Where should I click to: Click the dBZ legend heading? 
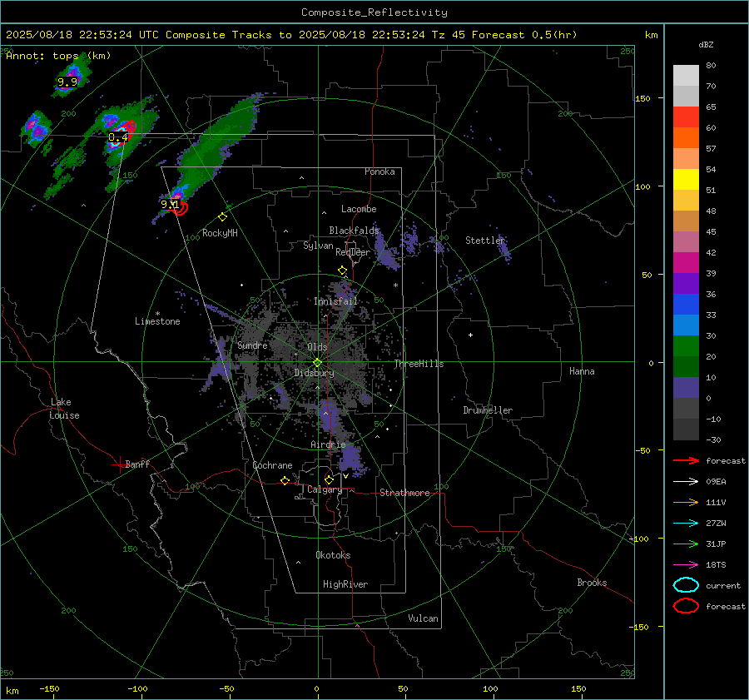click(x=706, y=44)
